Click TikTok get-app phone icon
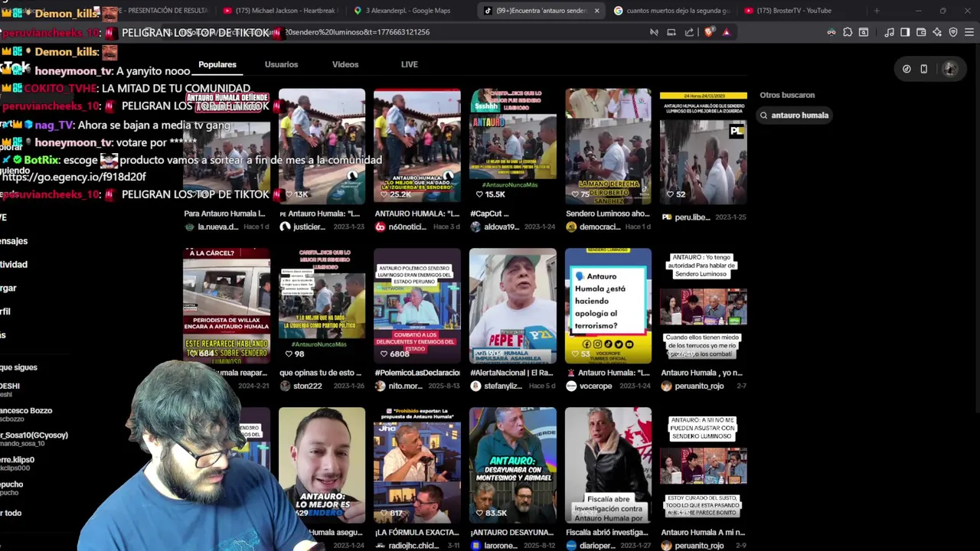 coord(923,69)
